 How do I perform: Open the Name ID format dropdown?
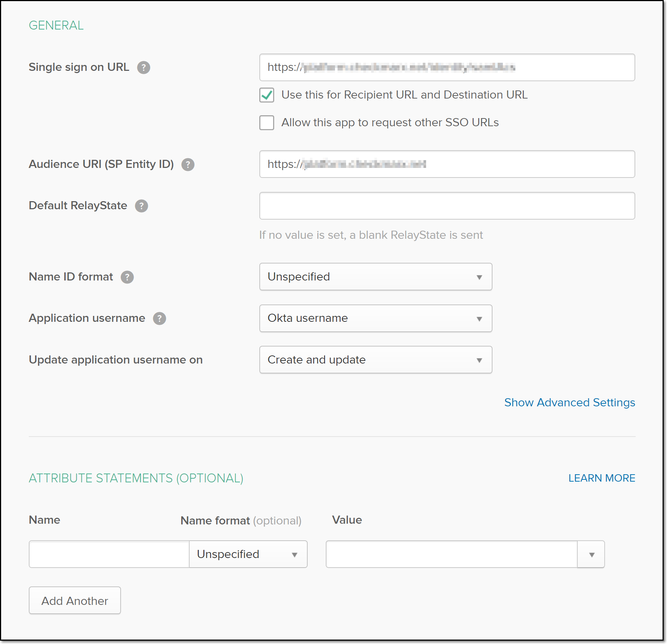point(376,277)
